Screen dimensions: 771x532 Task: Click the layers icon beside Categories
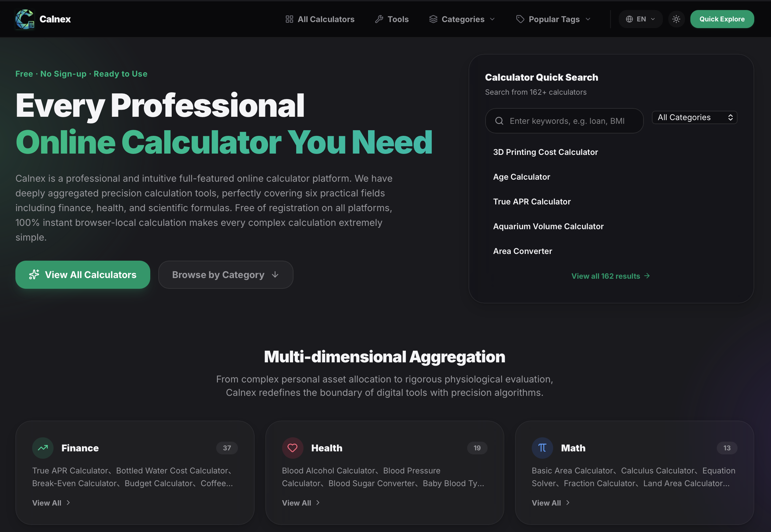tap(433, 19)
